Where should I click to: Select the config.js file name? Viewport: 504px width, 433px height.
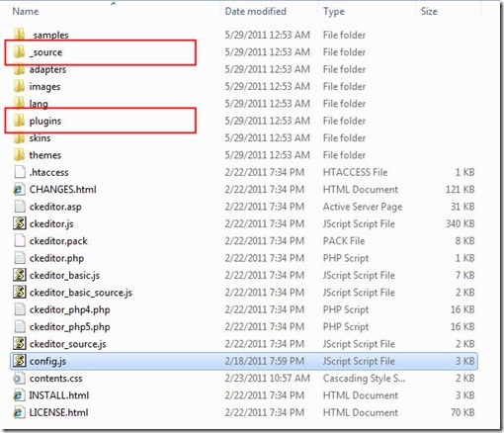(47, 361)
